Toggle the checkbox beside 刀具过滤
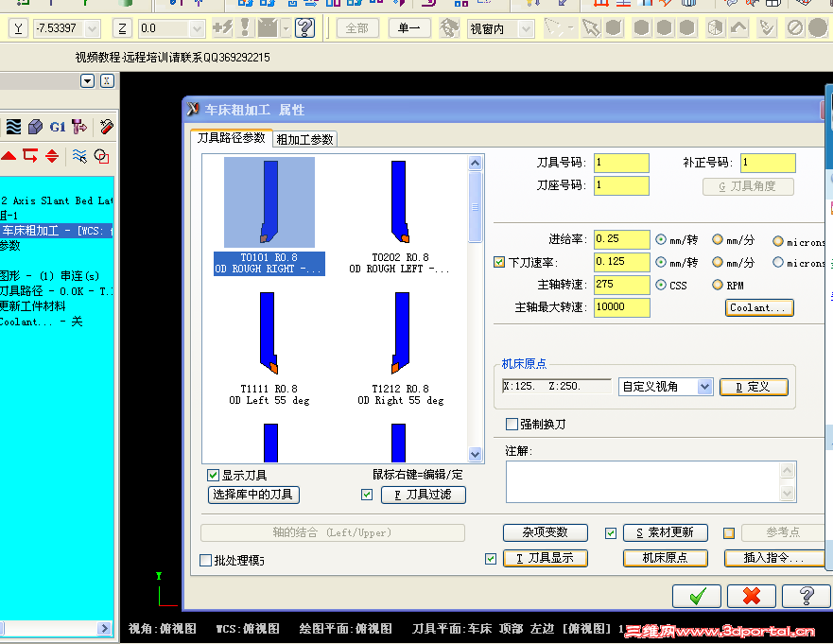The image size is (833, 644). point(367,495)
